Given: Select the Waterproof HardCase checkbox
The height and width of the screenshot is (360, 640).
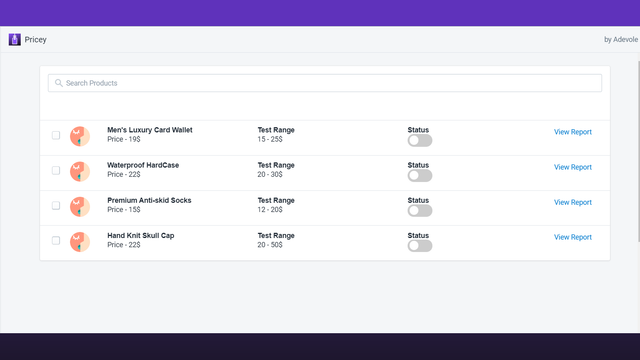Looking at the screenshot, I should [x=56, y=170].
